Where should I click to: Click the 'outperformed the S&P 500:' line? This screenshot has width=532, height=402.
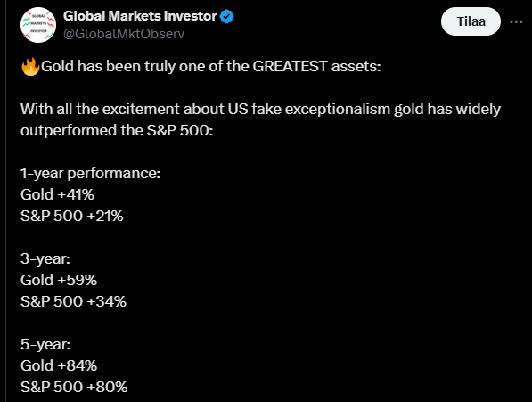(117, 130)
